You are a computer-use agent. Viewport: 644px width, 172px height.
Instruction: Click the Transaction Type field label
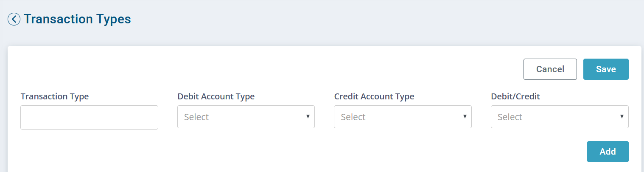tap(55, 96)
